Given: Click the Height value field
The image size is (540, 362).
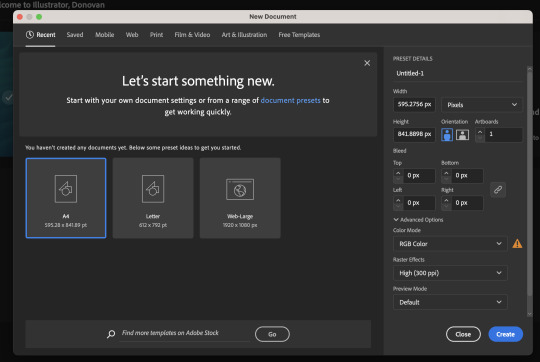Looking at the screenshot, I should [414, 134].
